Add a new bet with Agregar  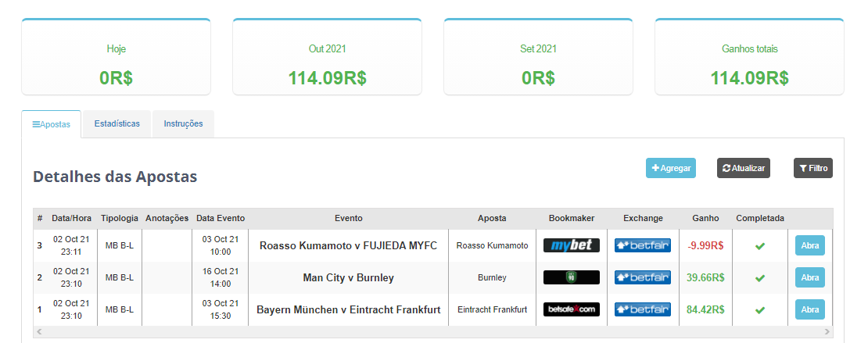670,168
